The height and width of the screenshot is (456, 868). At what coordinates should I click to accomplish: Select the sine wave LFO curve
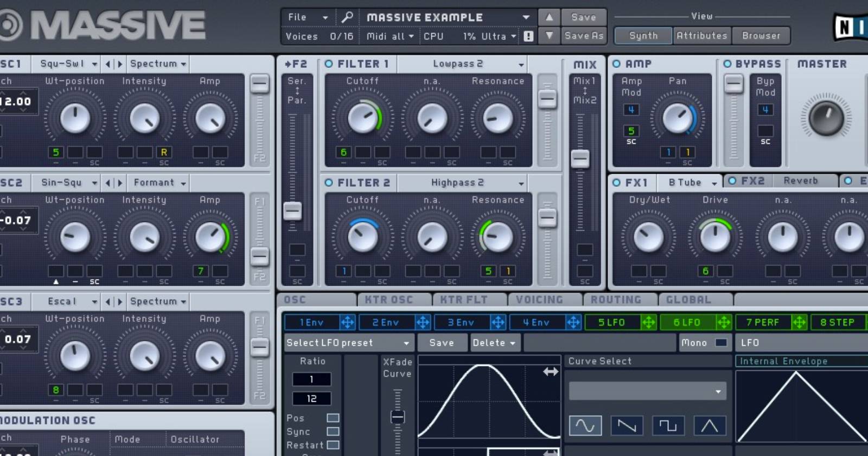coord(585,426)
